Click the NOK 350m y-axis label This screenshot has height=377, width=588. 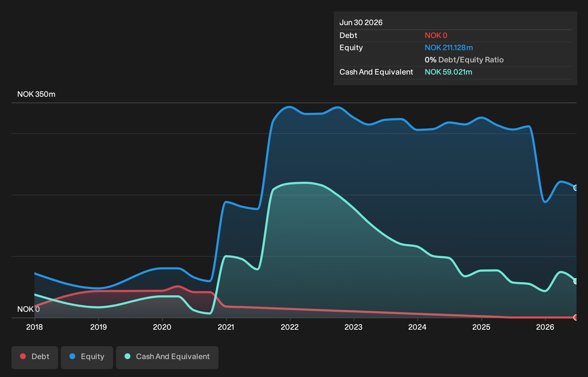36,94
